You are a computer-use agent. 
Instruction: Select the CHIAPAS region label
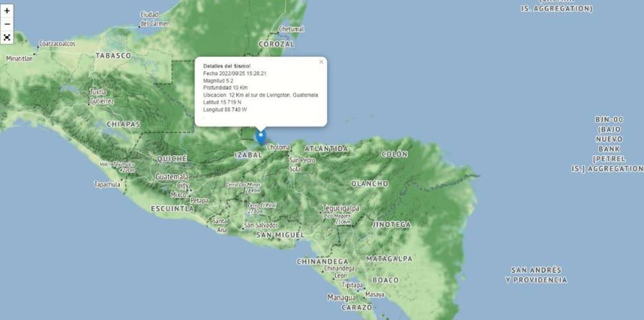point(125,124)
